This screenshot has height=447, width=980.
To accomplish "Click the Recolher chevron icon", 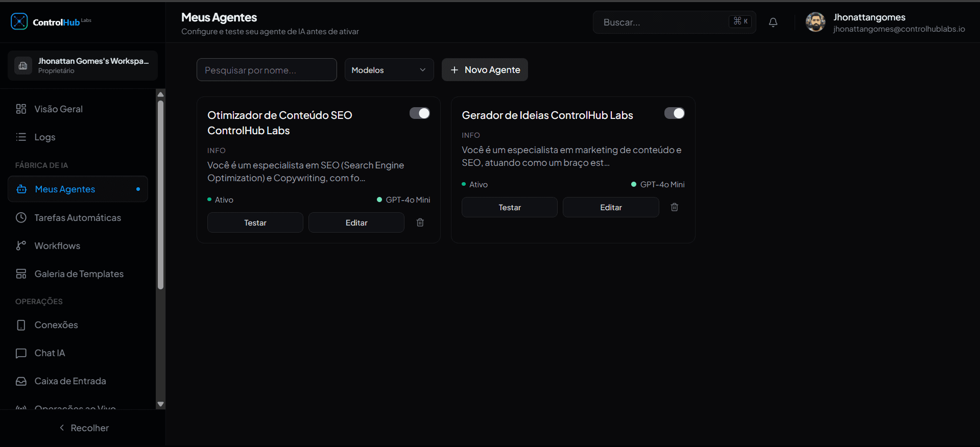I will click(62, 428).
